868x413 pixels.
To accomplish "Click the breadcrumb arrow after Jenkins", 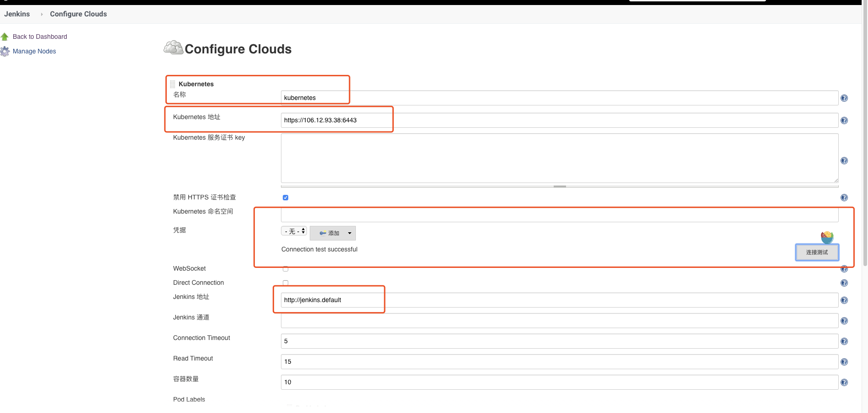I will pos(42,14).
